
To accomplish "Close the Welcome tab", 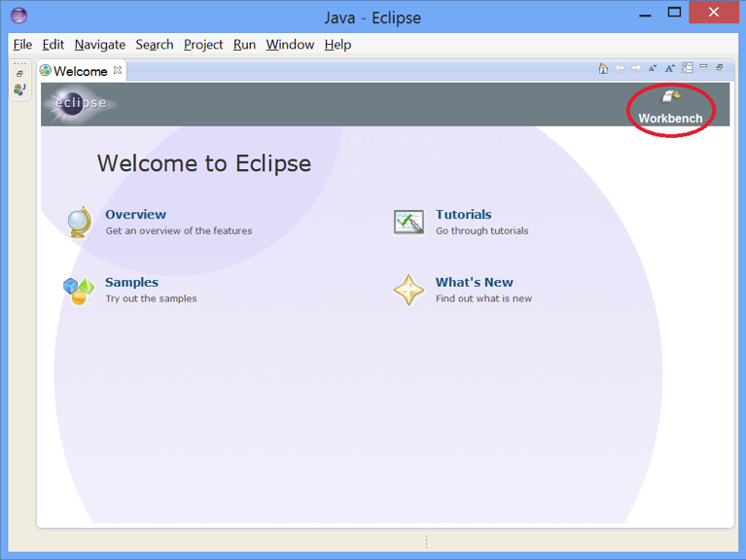I will pos(118,70).
